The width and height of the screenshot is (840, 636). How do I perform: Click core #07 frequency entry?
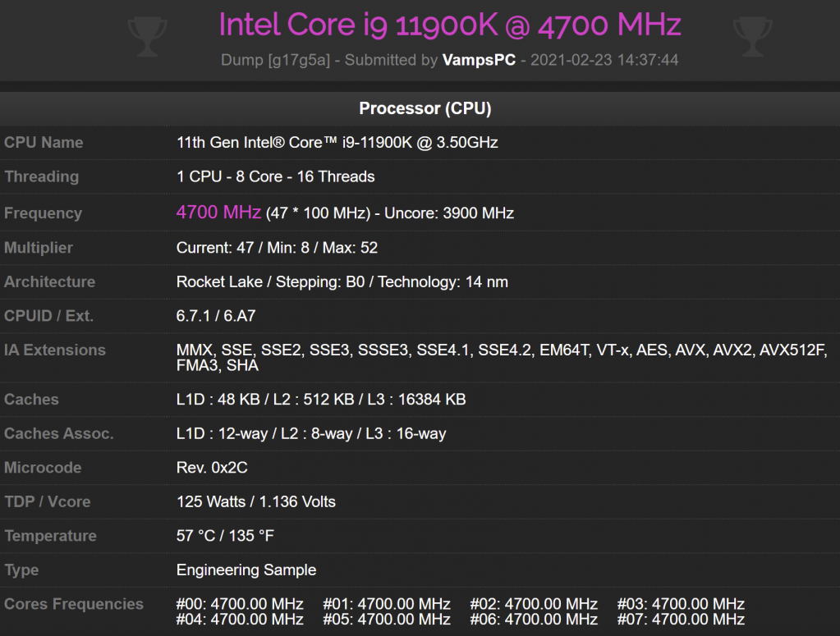681,619
